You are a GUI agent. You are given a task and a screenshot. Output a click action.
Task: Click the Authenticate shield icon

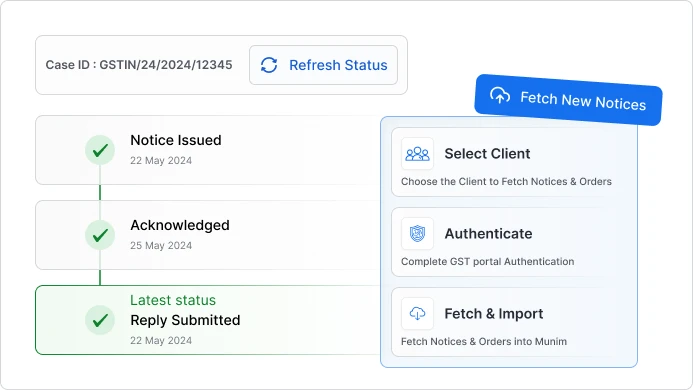pos(417,233)
